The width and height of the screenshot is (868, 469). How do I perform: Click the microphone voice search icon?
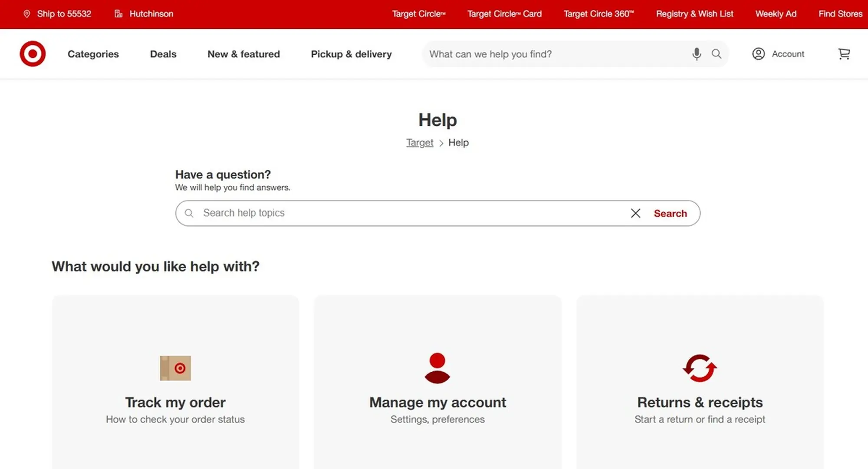point(697,54)
